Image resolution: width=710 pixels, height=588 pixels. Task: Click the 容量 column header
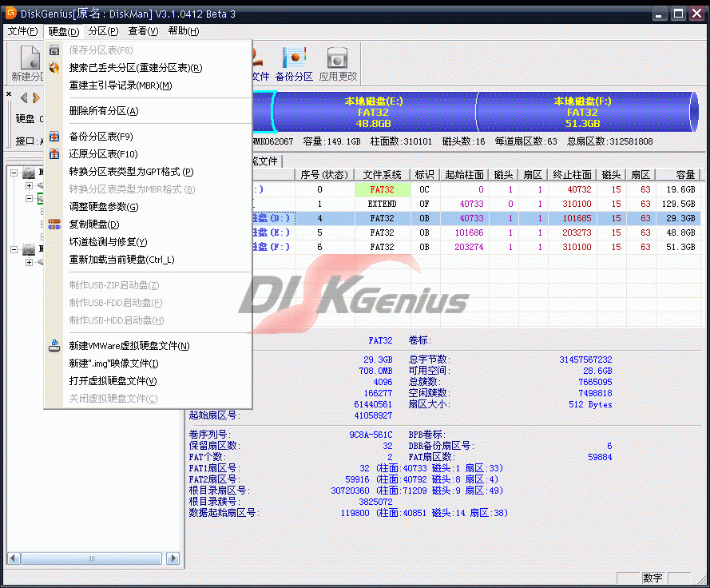click(678, 175)
